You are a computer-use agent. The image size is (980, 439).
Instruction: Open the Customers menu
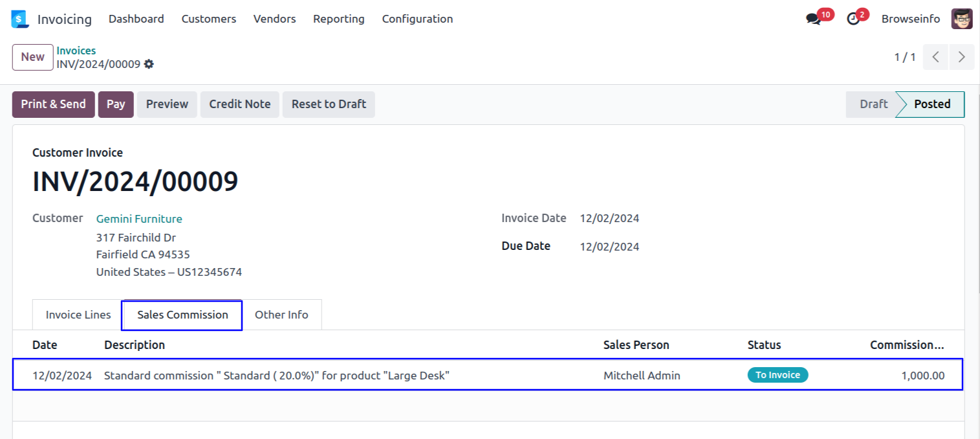pos(208,19)
